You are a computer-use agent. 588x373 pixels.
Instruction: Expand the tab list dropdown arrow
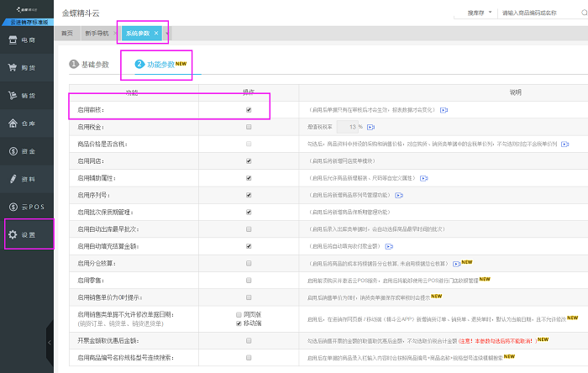(167, 33)
